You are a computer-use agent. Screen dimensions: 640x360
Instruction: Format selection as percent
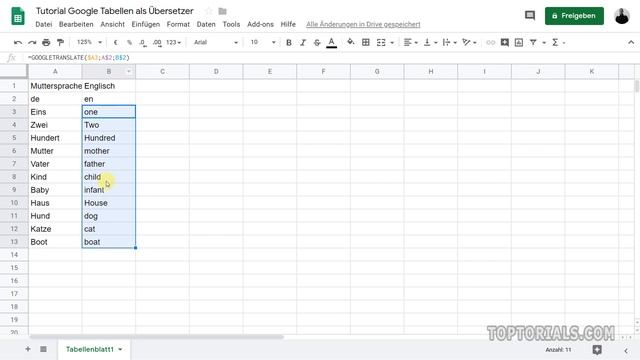coord(129,42)
